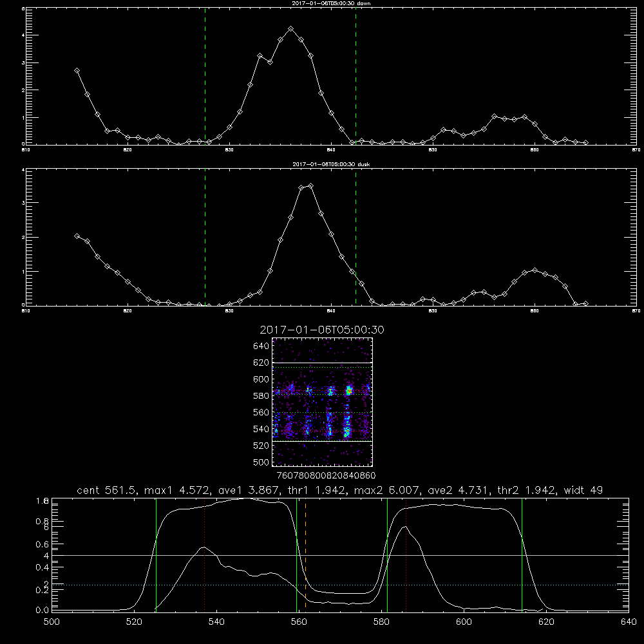The height and width of the screenshot is (644, 644).
Task: Click the 'thr2 1.942' value
Action: 527,490
